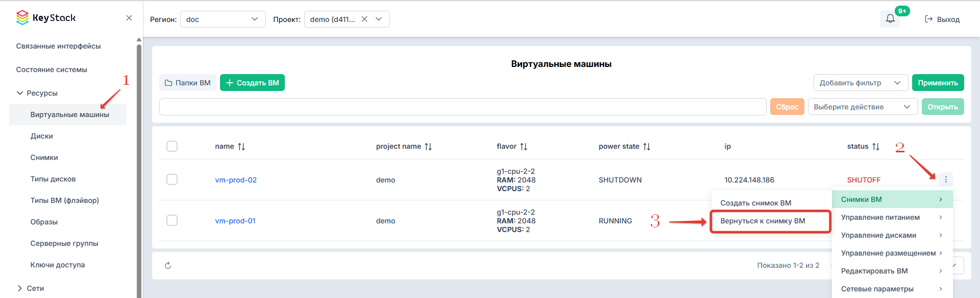The width and height of the screenshot is (980, 298).
Task: Open the vm-prod-01 link
Action: point(235,221)
